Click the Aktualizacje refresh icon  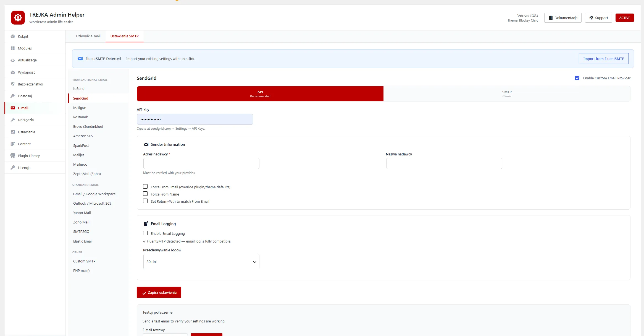click(13, 60)
